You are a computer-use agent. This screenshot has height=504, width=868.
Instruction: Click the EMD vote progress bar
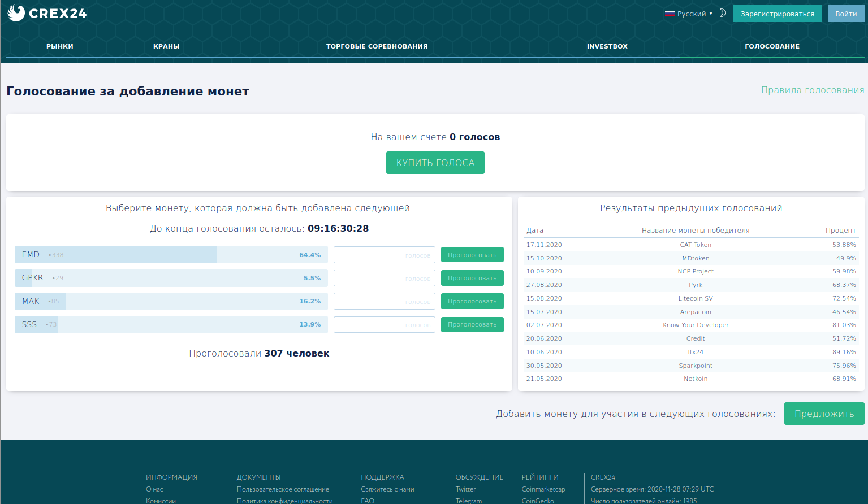click(171, 255)
